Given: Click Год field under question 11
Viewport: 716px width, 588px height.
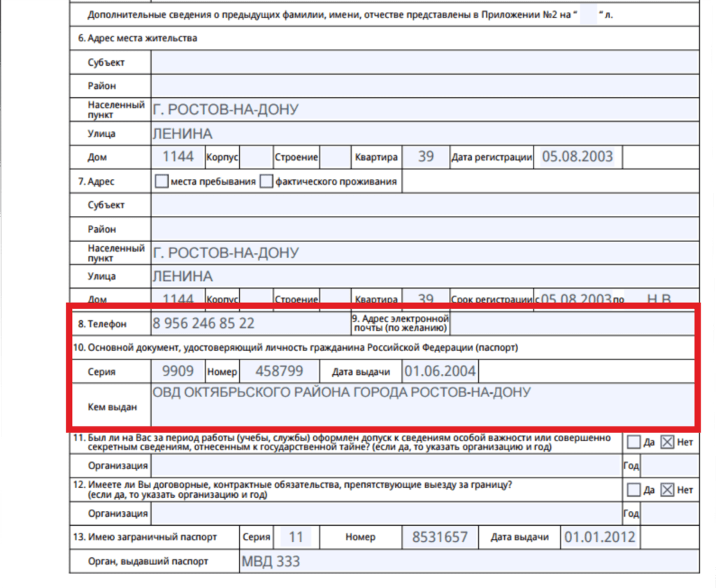Looking at the screenshot, I should (x=669, y=466).
